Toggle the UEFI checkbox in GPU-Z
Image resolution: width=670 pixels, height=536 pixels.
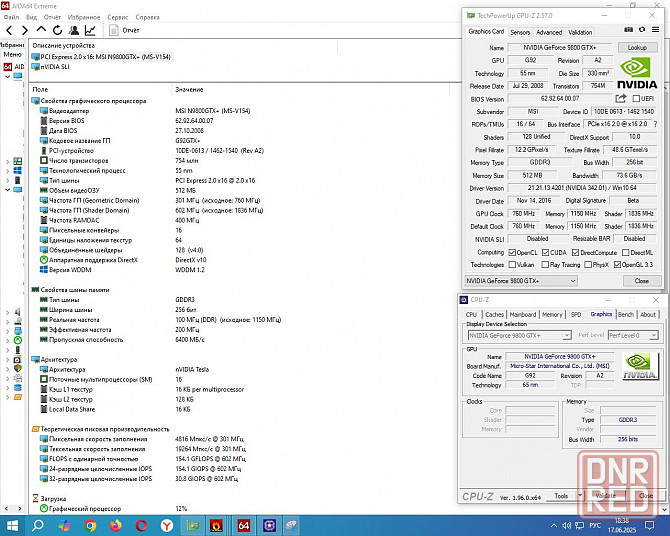click(636, 99)
